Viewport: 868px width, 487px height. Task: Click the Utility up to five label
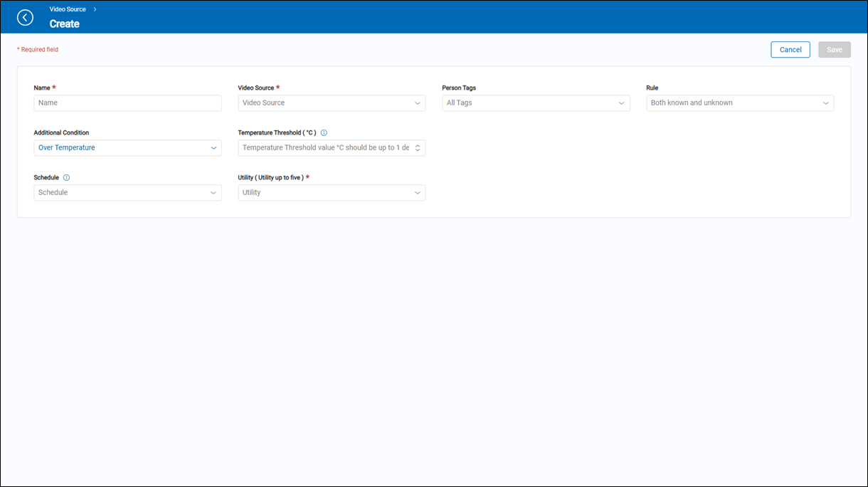point(270,177)
